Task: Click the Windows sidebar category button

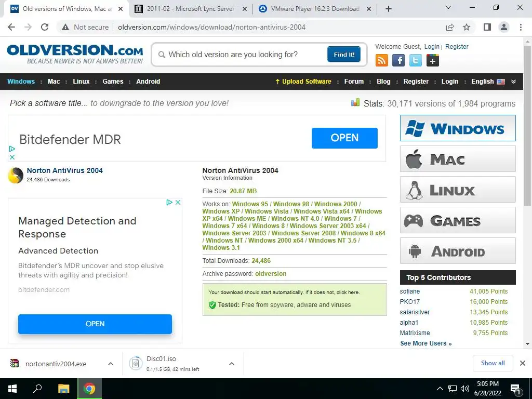Action: coord(458,128)
